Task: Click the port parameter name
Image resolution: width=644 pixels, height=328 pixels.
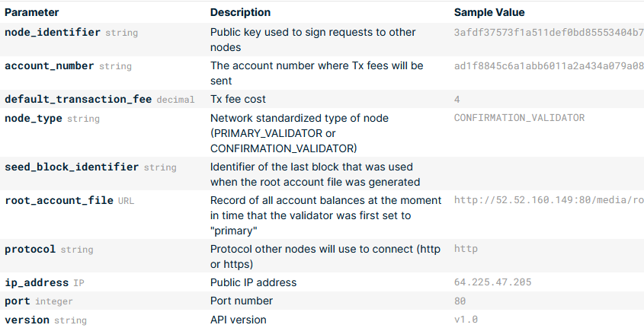Action: point(18,301)
